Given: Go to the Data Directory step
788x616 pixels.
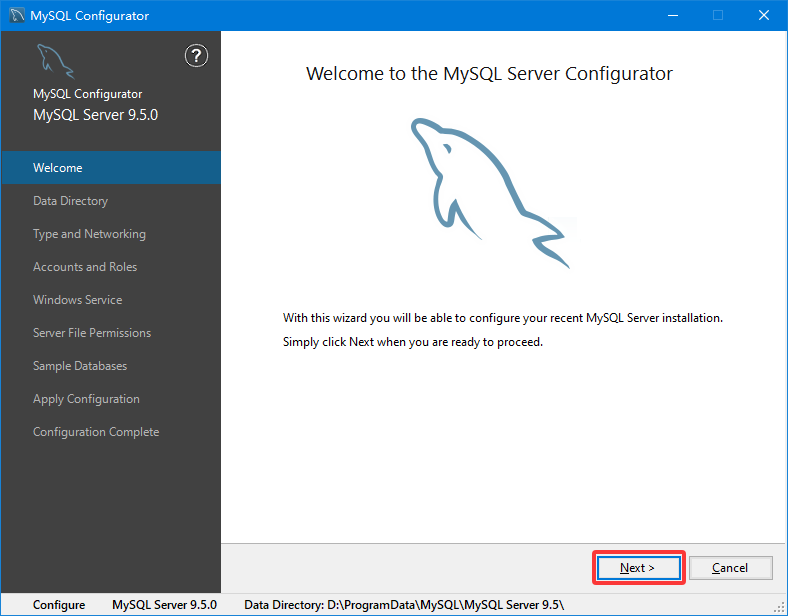Looking at the screenshot, I should tap(111, 201).
